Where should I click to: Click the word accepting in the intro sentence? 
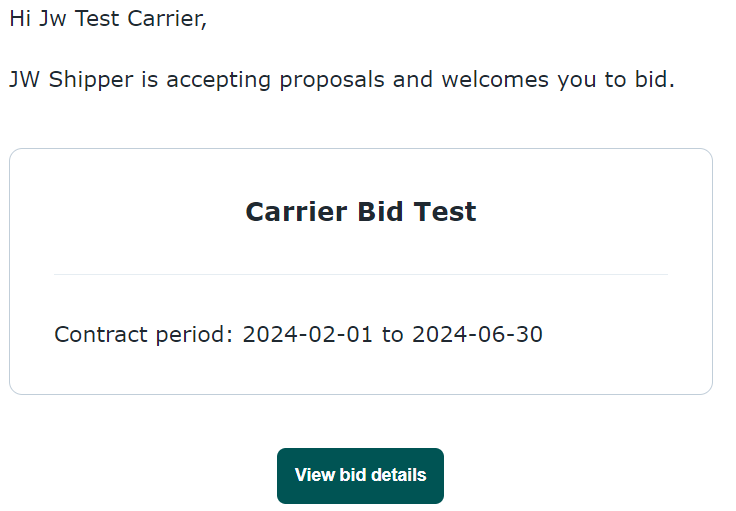[x=219, y=80]
